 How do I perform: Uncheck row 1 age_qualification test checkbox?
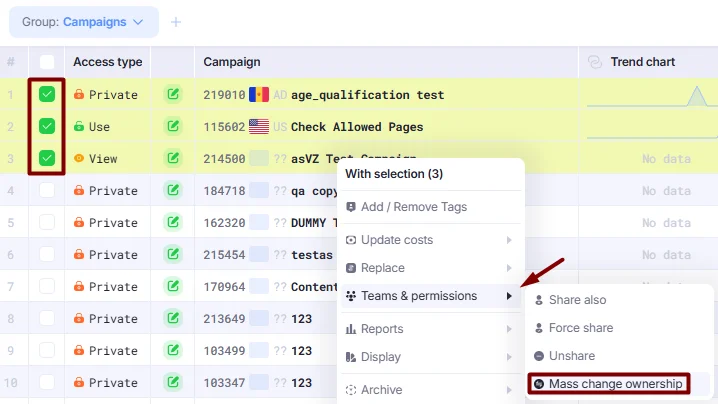(x=47, y=94)
